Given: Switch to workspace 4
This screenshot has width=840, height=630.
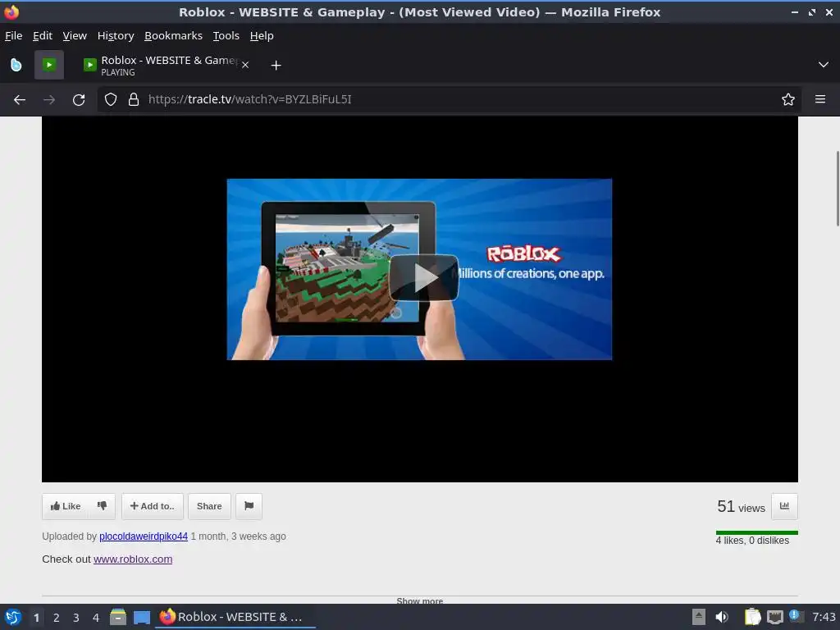Looking at the screenshot, I should pos(96,618).
